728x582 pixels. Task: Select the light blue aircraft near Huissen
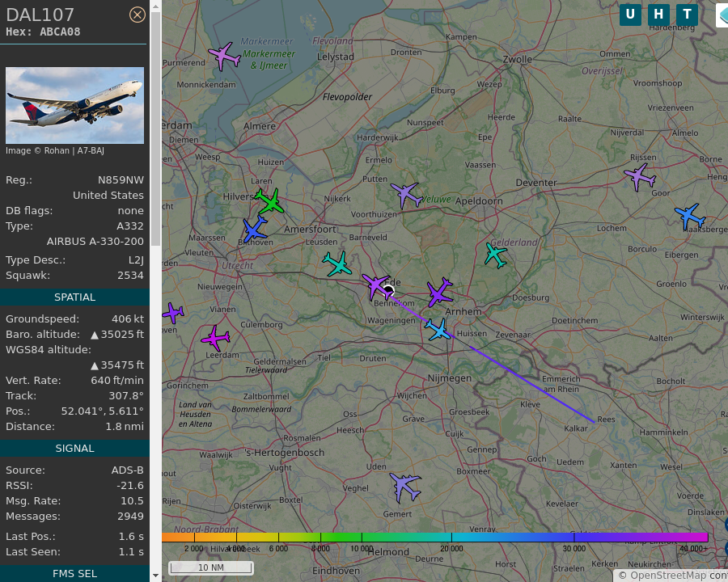[438, 330]
